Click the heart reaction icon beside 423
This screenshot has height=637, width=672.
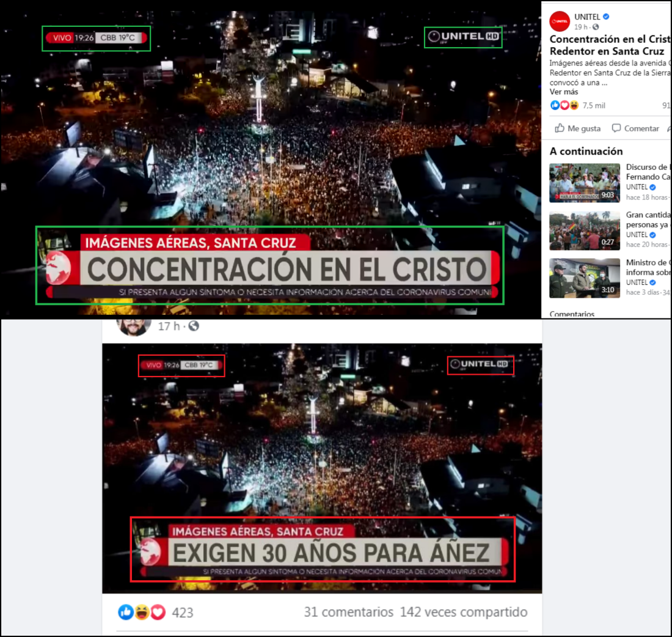158,612
